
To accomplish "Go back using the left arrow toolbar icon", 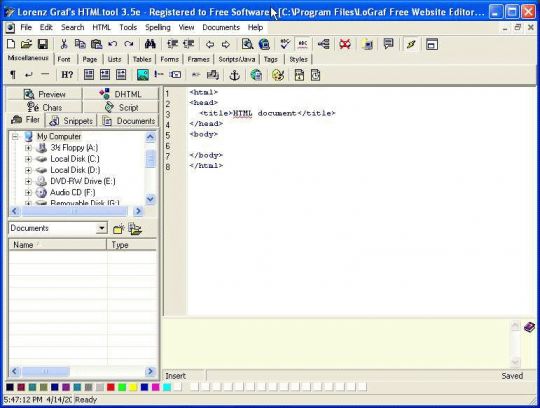I will [210, 44].
